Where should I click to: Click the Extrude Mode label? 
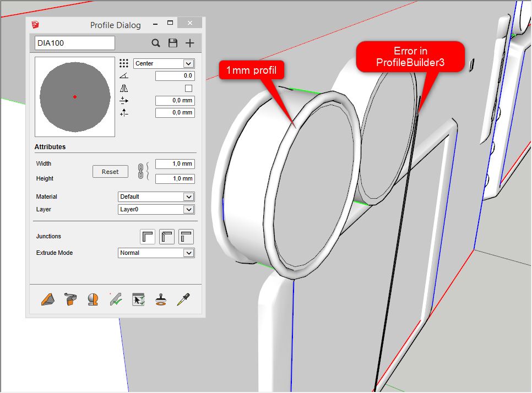tap(55, 253)
